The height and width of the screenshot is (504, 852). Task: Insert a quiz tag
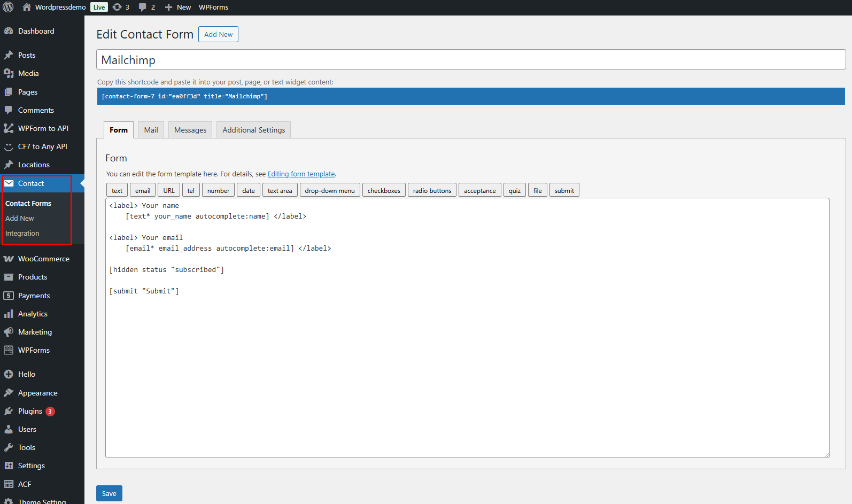tap(515, 190)
